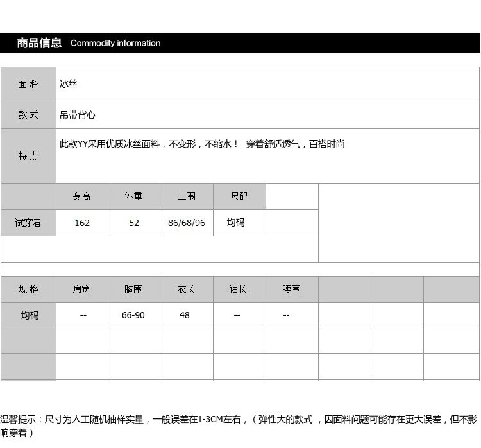Screen dimensions: 481x448
Task: Click the 66-90 bust value cell
Action: coord(133,315)
